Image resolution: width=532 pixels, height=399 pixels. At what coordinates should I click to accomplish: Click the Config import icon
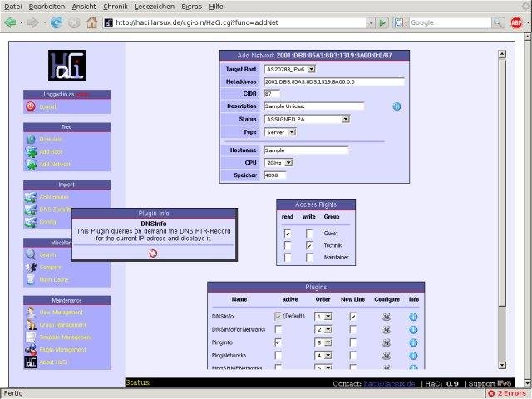click(31, 222)
